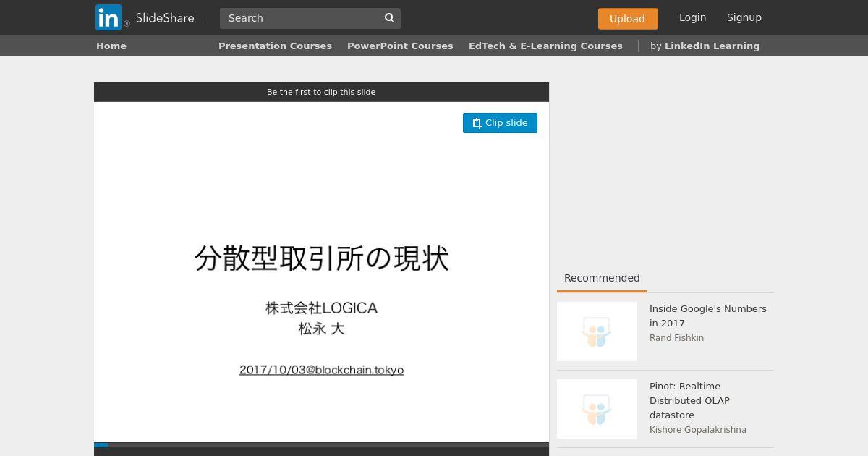Image resolution: width=868 pixels, height=456 pixels.
Task: Click the clip icon in Clip slide button
Action: [477, 123]
